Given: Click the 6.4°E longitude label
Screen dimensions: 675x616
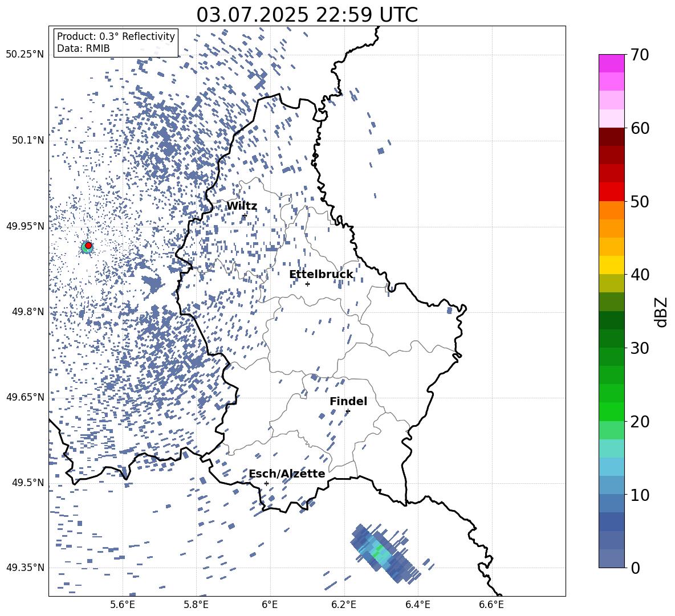Looking at the screenshot, I should [x=417, y=605].
